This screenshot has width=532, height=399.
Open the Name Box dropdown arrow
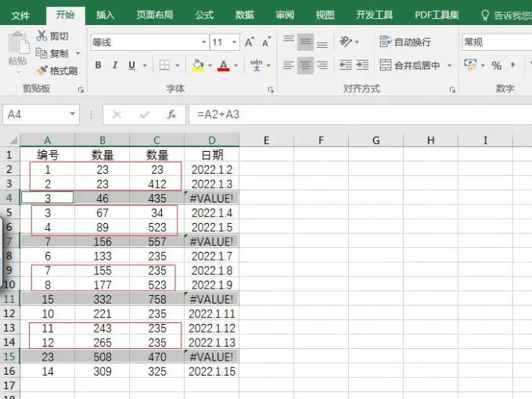pyautogui.click(x=72, y=114)
